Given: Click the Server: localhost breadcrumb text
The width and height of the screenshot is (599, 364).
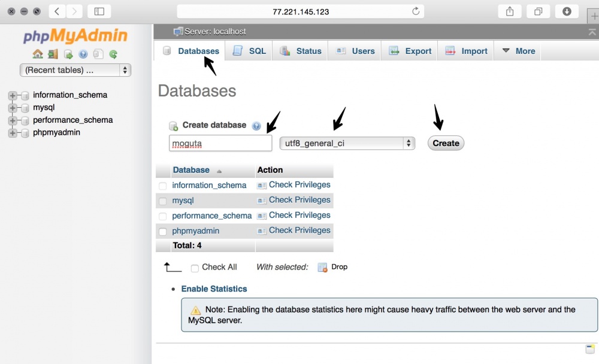Looking at the screenshot, I should [x=215, y=32].
